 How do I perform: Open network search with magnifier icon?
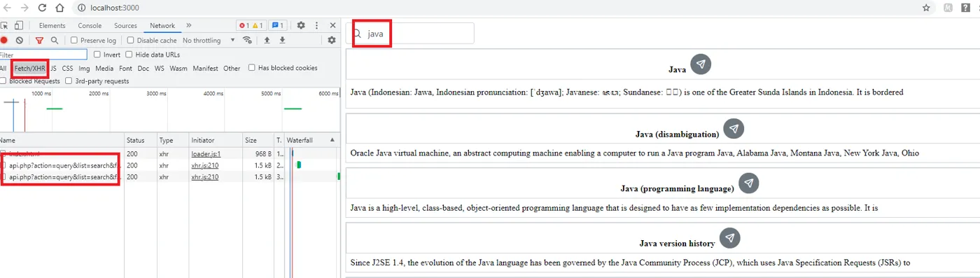(x=55, y=41)
